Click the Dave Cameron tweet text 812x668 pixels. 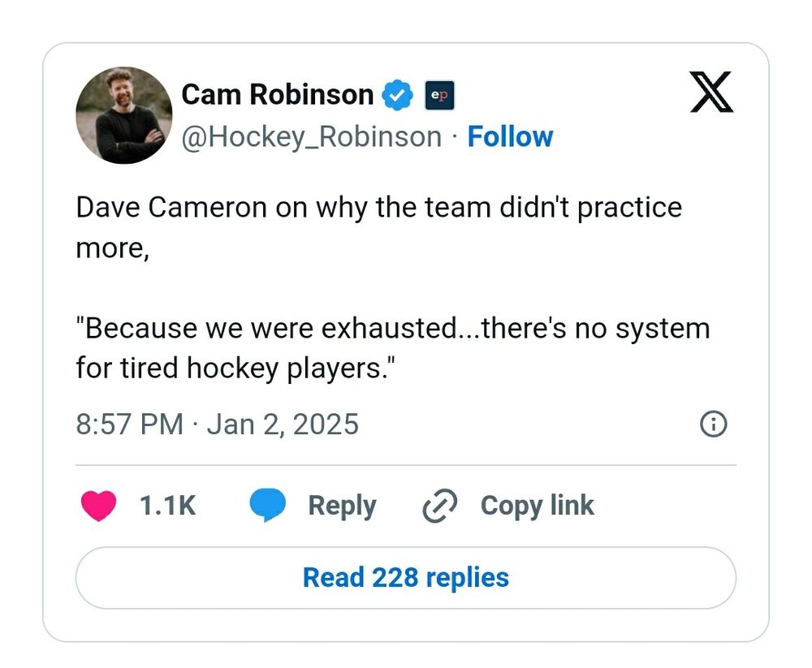(x=378, y=208)
